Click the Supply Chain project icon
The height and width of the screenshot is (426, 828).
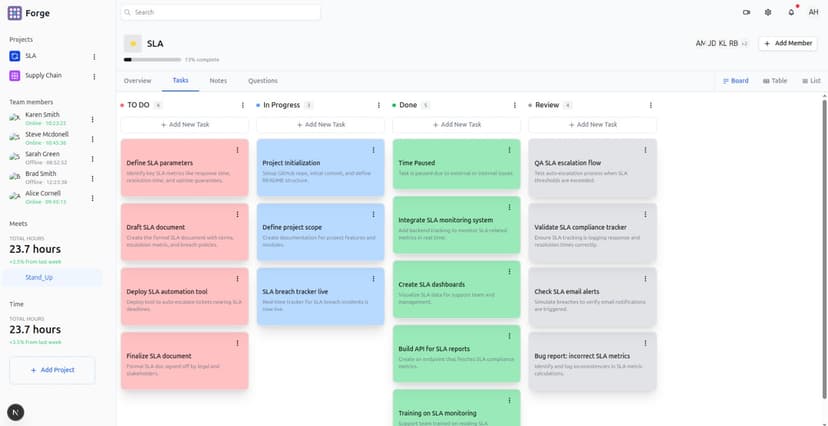coord(15,76)
